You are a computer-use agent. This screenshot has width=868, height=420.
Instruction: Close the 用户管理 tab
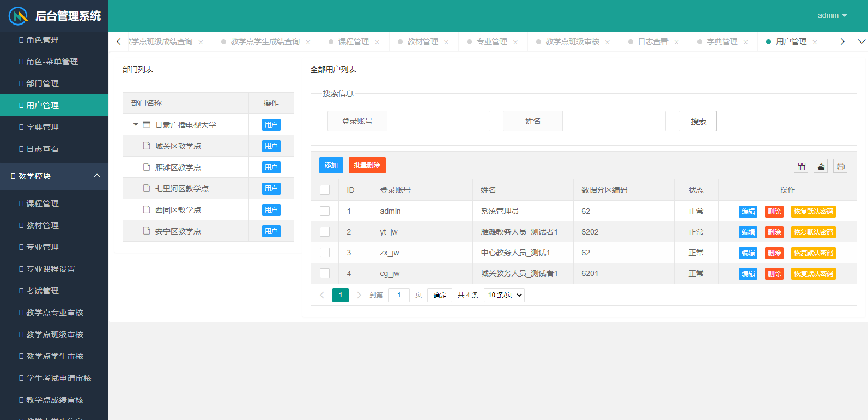pos(815,42)
